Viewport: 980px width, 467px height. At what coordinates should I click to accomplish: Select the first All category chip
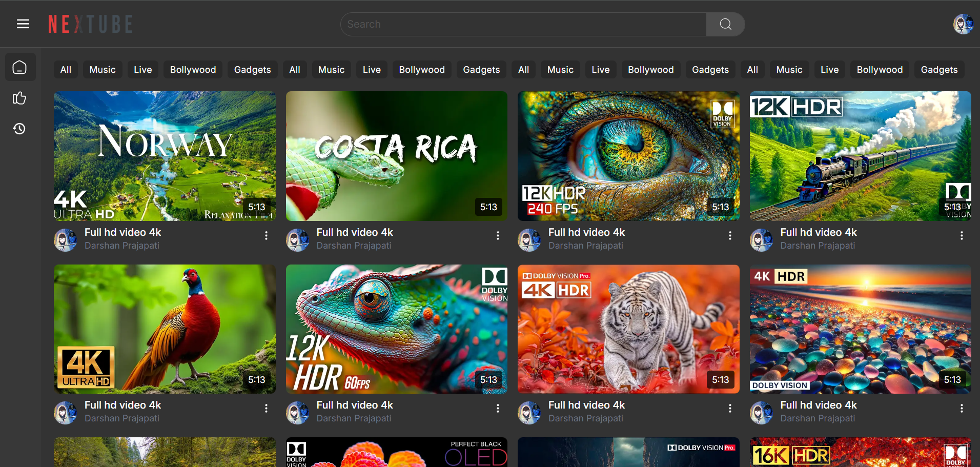tap(66, 70)
